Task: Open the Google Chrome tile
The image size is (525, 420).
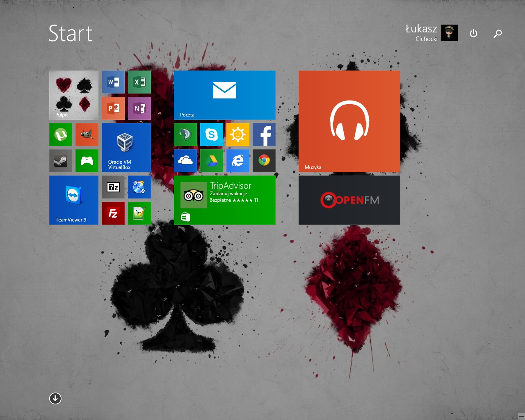Action: [x=264, y=161]
